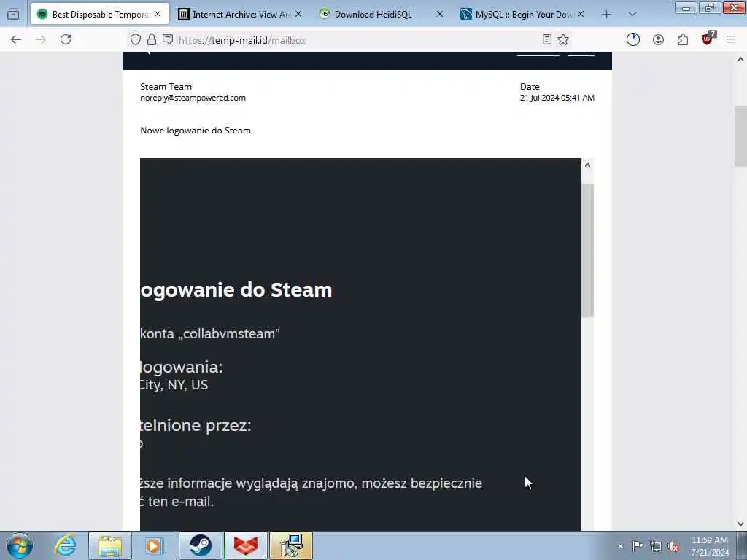747x560 pixels.
Task: Open Windows Explorer folder on taskbar
Action: (110, 545)
